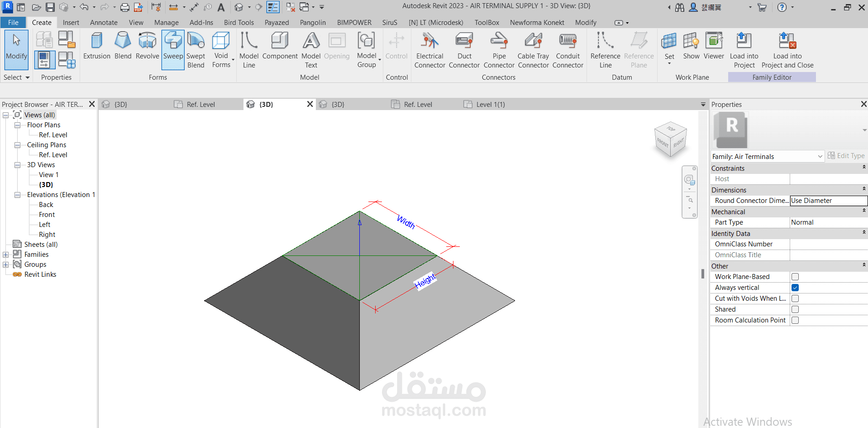Expand the Families tree node
Viewport: 868px width, 428px height.
click(x=5, y=255)
